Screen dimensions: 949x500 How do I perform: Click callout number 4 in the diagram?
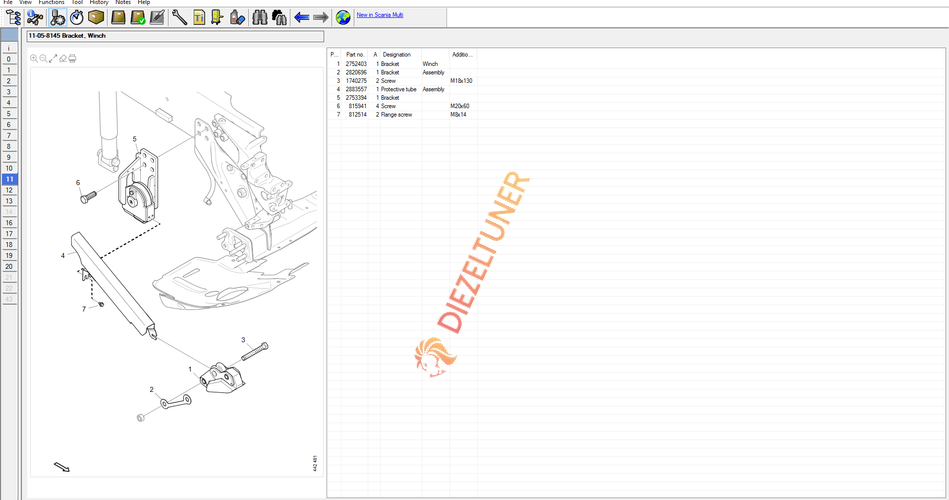63,255
